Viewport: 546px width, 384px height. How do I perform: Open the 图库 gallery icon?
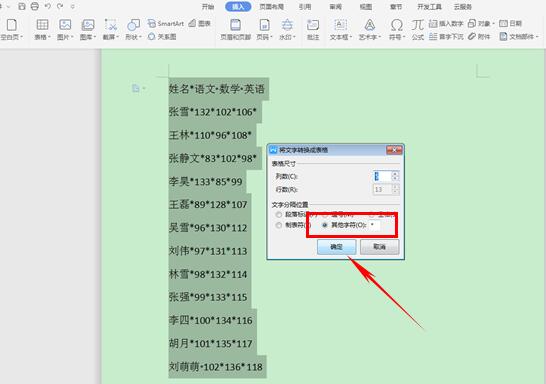(x=88, y=25)
